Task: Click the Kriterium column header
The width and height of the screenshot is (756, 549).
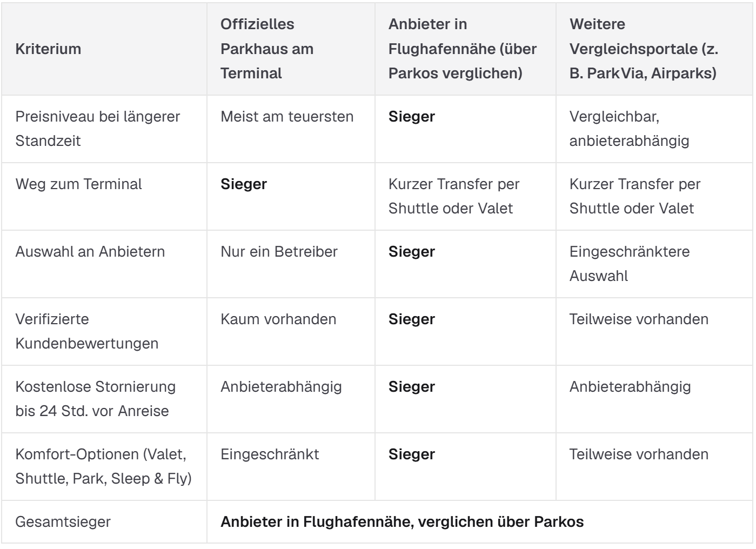Action: point(48,49)
